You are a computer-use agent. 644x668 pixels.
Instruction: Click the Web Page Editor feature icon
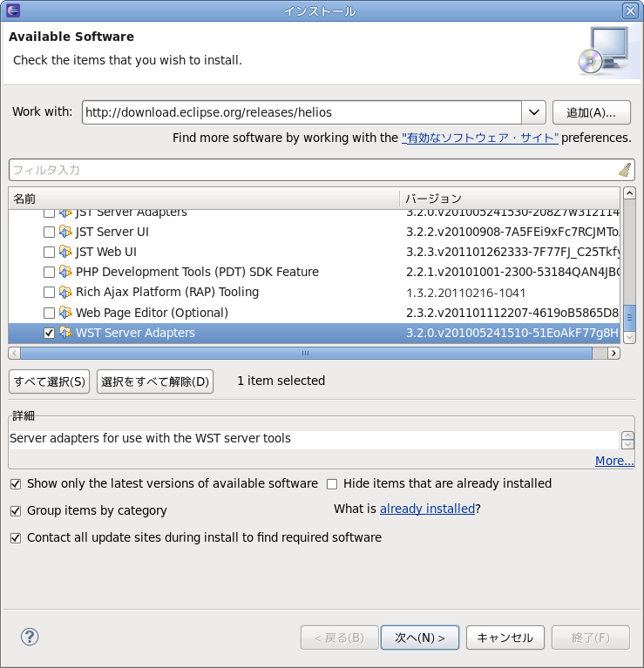pos(65,313)
